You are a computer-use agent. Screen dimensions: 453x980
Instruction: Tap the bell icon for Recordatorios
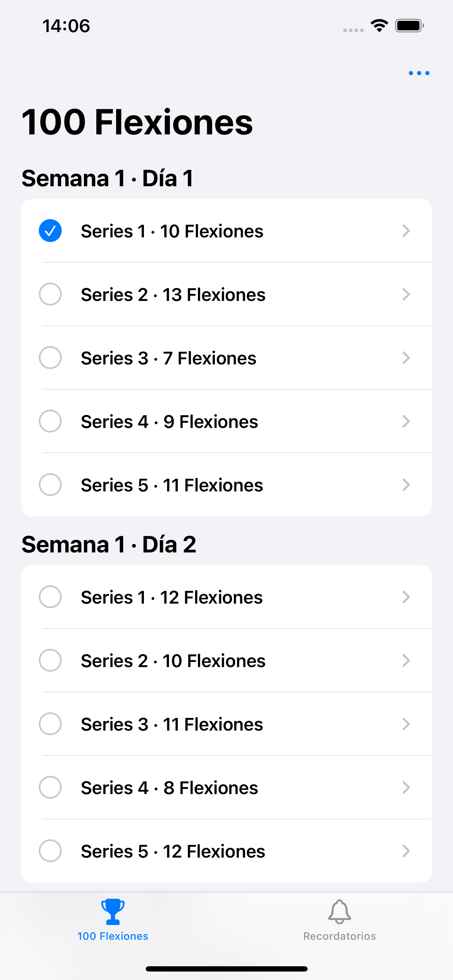(339, 912)
